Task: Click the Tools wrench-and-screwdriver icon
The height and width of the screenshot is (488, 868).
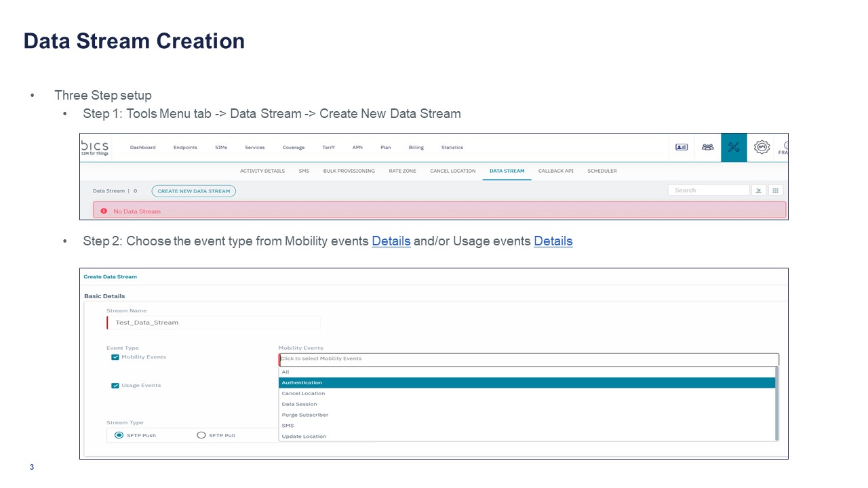Action: point(733,147)
